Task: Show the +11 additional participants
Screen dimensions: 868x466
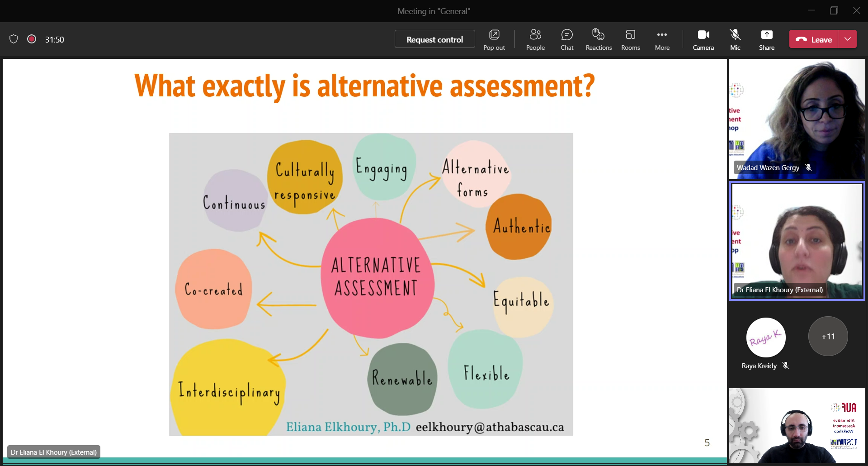Action: click(828, 337)
